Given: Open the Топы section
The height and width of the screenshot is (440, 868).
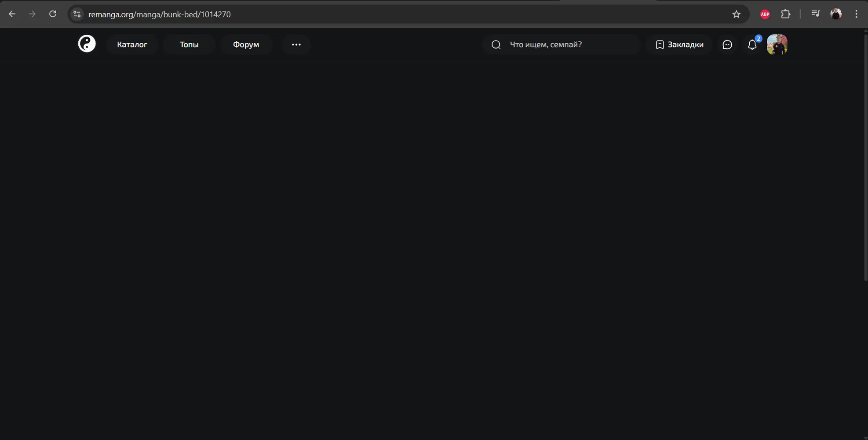Looking at the screenshot, I should 189,44.
